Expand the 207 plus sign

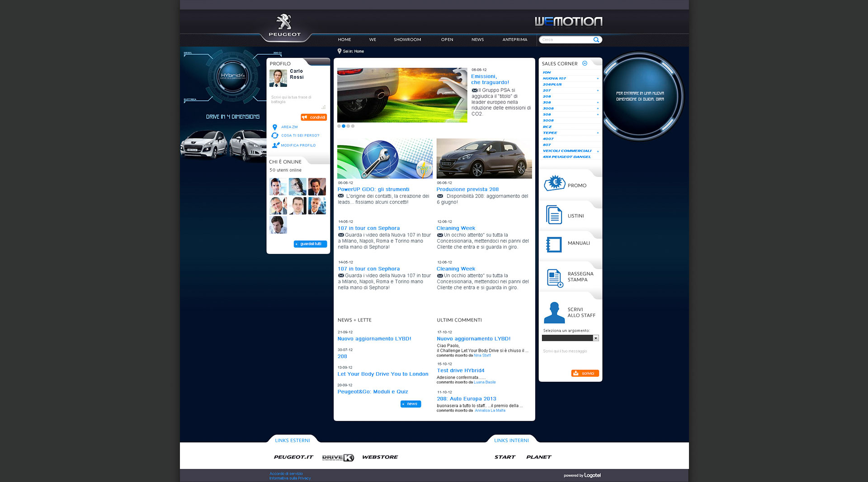click(598, 91)
